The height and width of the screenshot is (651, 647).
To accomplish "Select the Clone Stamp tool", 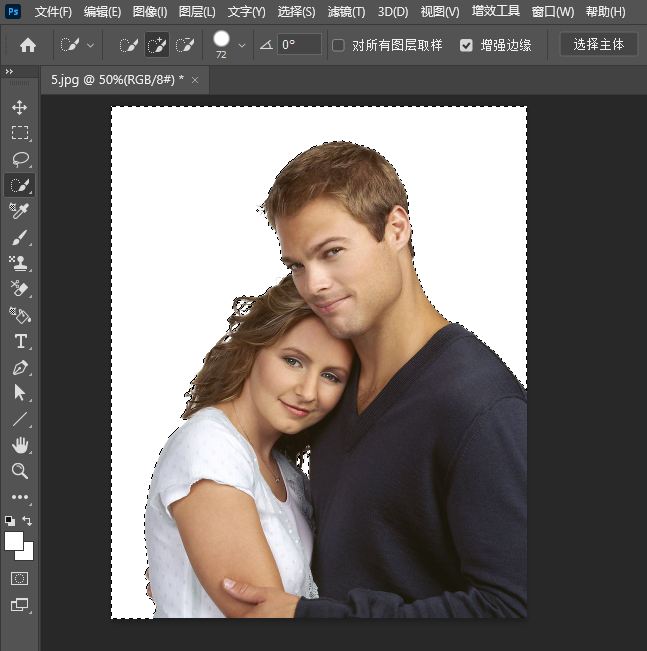I will [x=20, y=263].
